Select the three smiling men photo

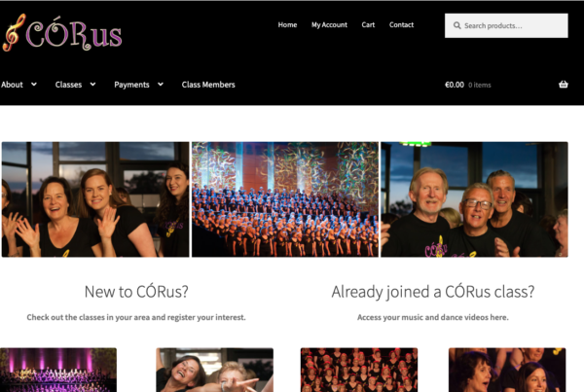[x=475, y=199]
